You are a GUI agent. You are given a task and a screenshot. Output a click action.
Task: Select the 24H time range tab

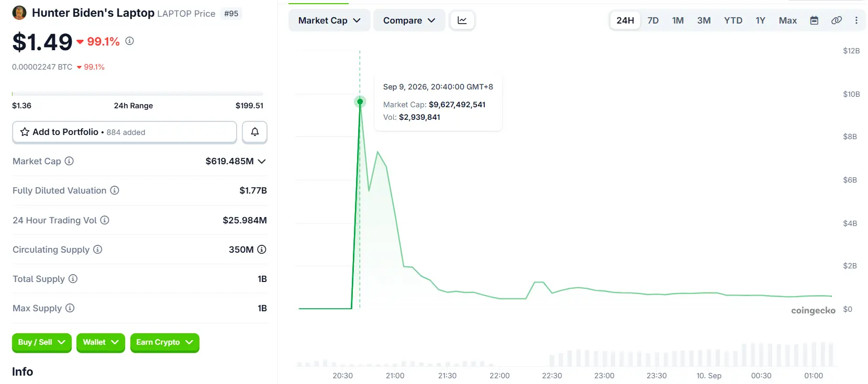pyautogui.click(x=625, y=20)
